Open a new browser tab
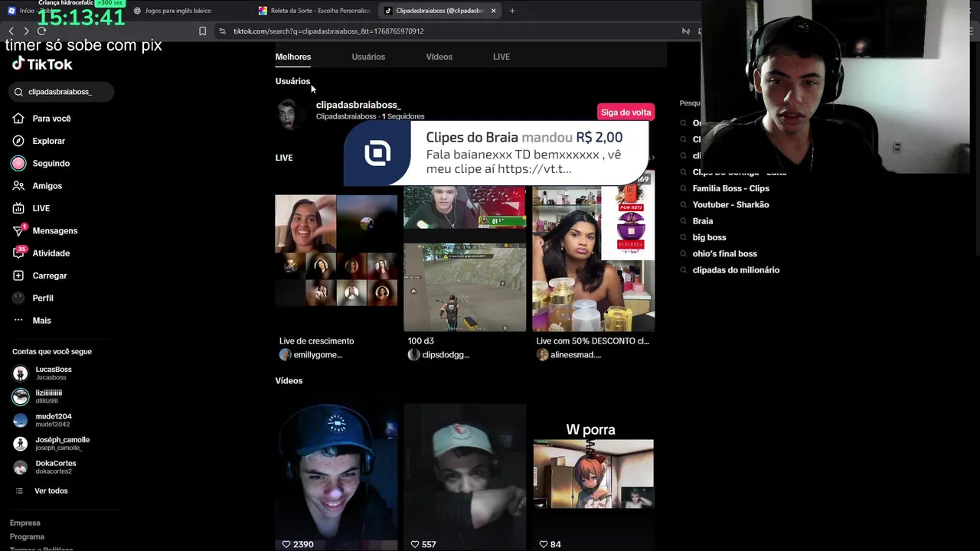The height and width of the screenshot is (551, 980). 512,11
